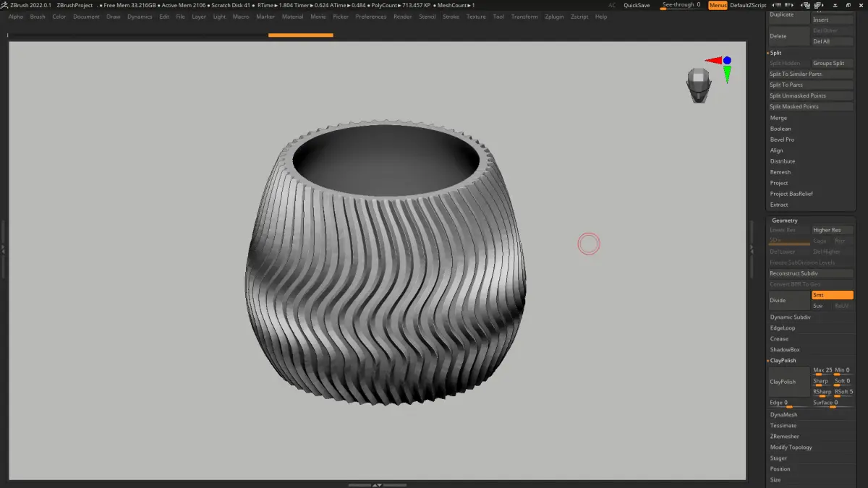Expand the Merge section
Screen dimensions: 868x488
[778, 118]
